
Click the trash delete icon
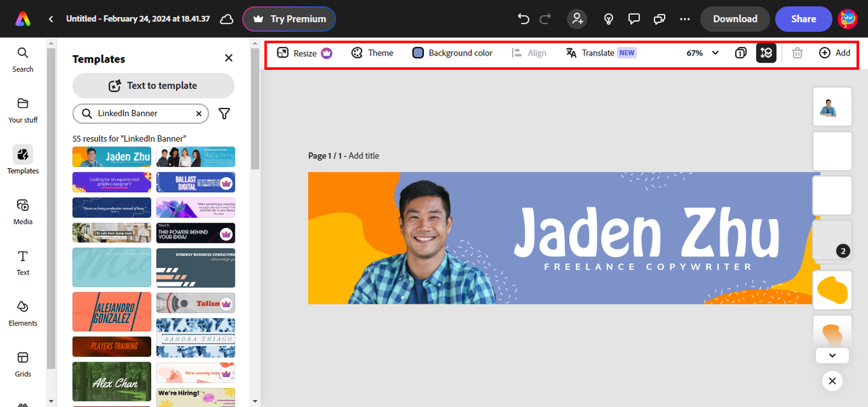[797, 53]
